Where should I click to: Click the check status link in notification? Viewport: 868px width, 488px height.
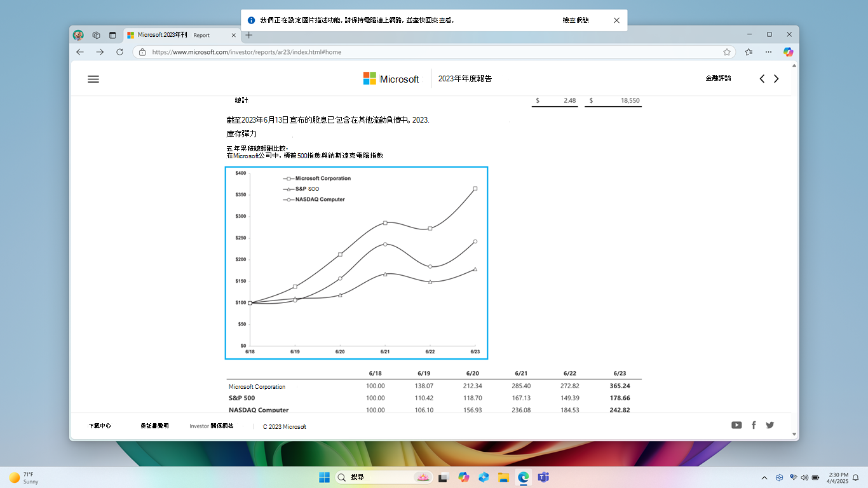pos(576,20)
